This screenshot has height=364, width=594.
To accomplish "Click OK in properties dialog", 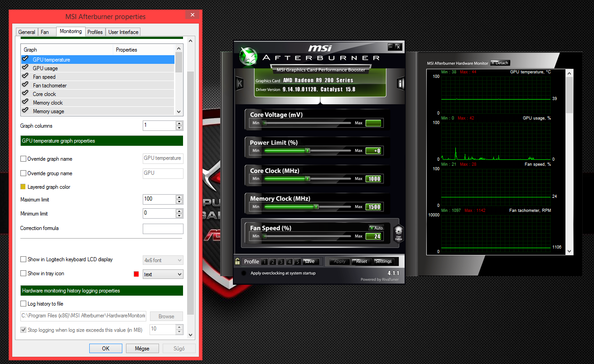I will pyautogui.click(x=106, y=349).
